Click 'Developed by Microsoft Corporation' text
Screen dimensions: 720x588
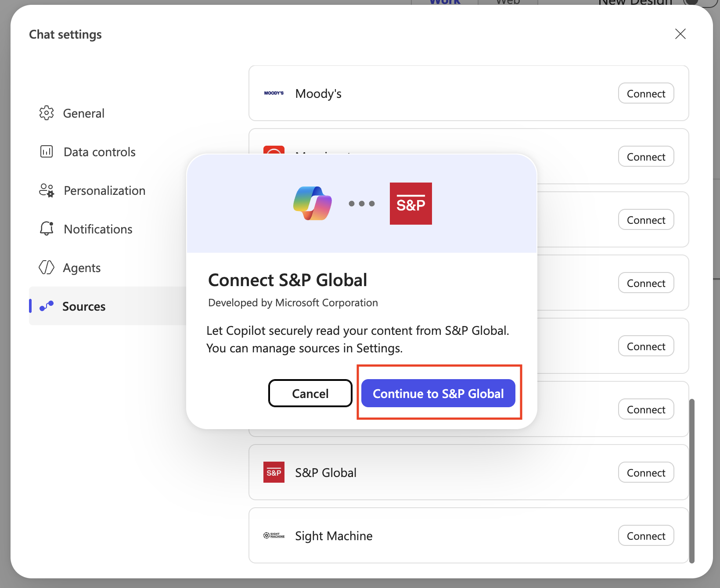click(293, 303)
